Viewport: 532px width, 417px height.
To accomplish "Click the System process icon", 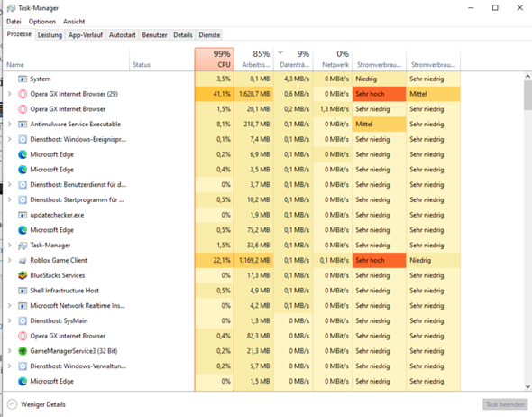I will [x=23, y=79].
